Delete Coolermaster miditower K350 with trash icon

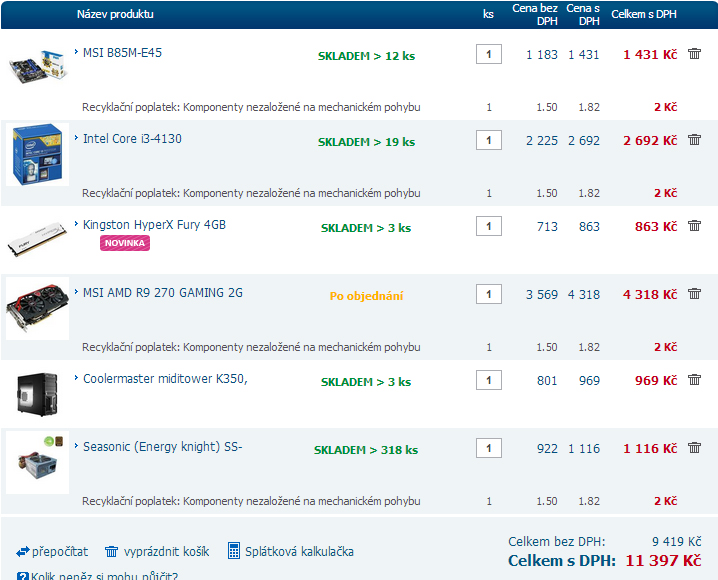point(694,380)
